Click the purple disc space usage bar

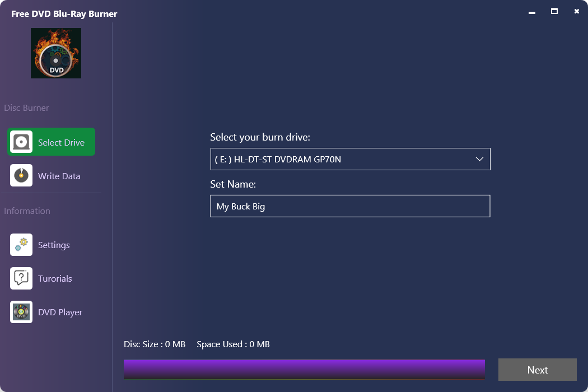304,369
